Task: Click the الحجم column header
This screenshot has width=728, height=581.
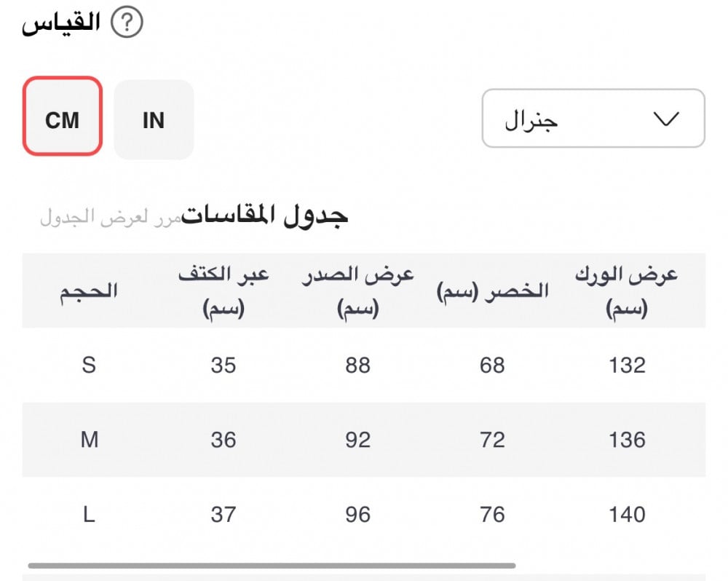Action: click(x=89, y=291)
